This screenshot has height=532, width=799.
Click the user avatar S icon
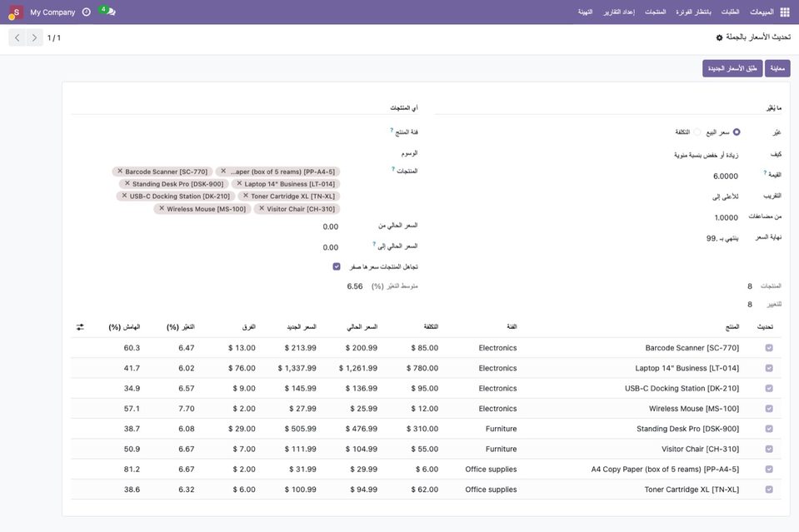point(16,12)
